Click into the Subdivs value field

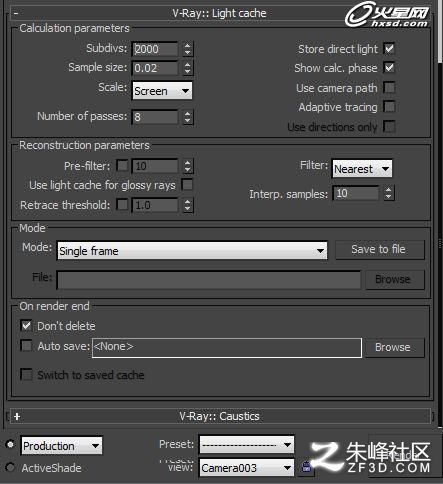(x=155, y=49)
